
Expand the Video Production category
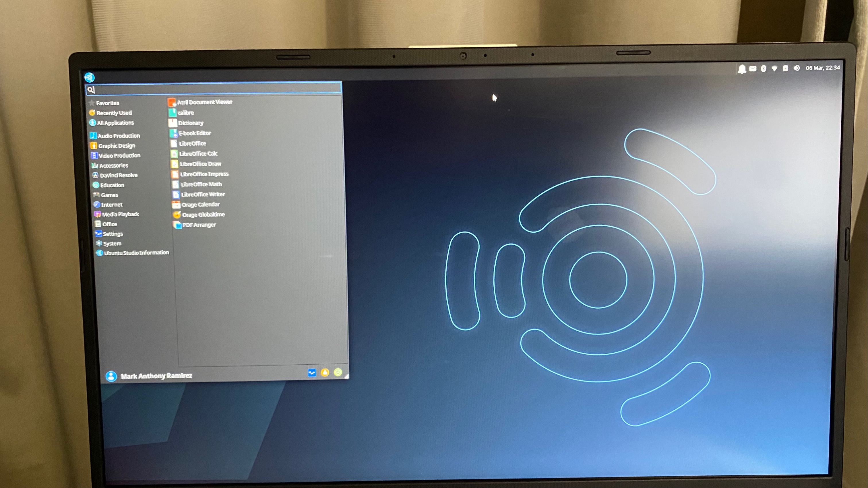pyautogui.click(x=119, y=155)
